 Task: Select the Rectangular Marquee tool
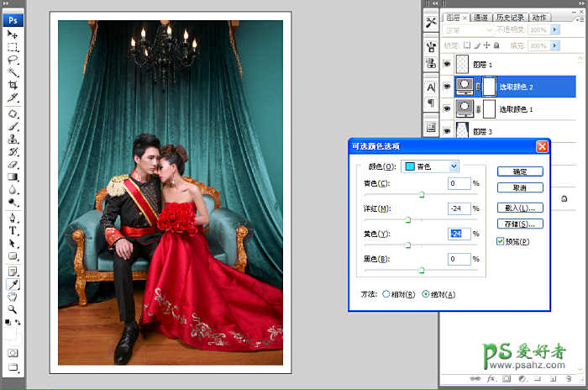pos(13,47)
